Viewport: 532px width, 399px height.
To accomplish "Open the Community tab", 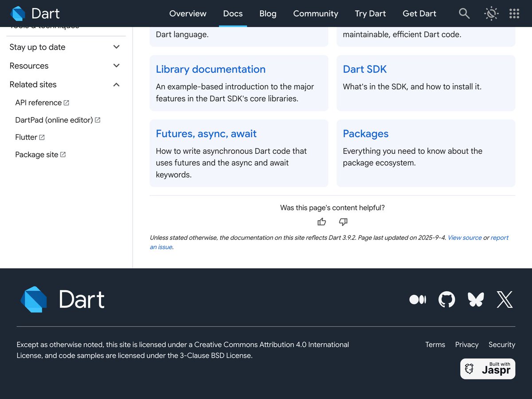I will pos(316,14).
